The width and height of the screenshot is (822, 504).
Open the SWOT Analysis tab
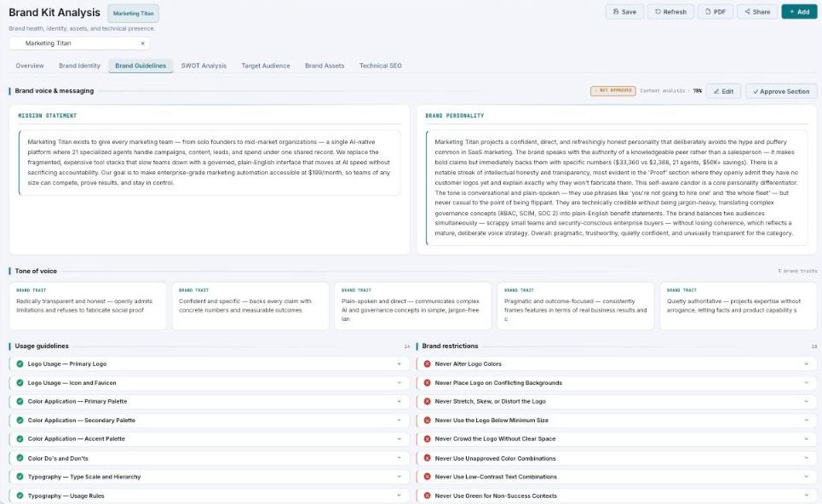point(204,66)
